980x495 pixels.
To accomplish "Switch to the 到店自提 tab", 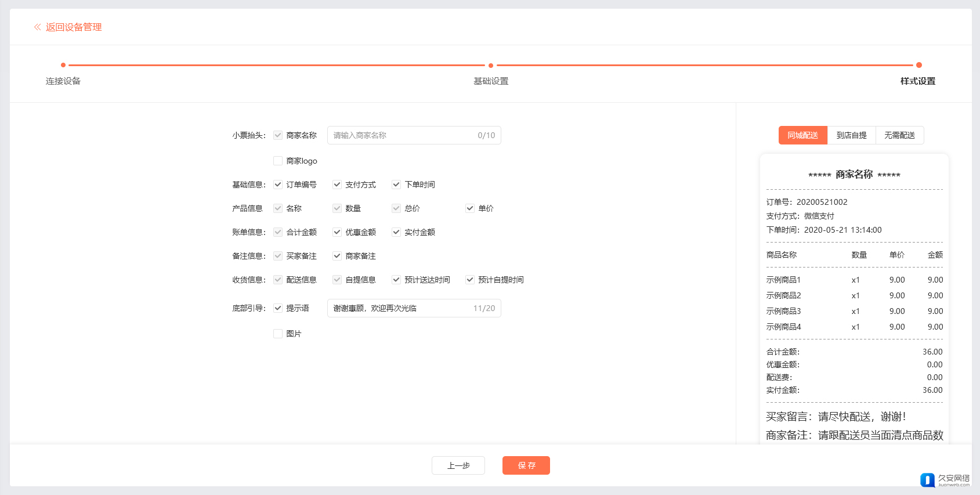I will 851,135.
